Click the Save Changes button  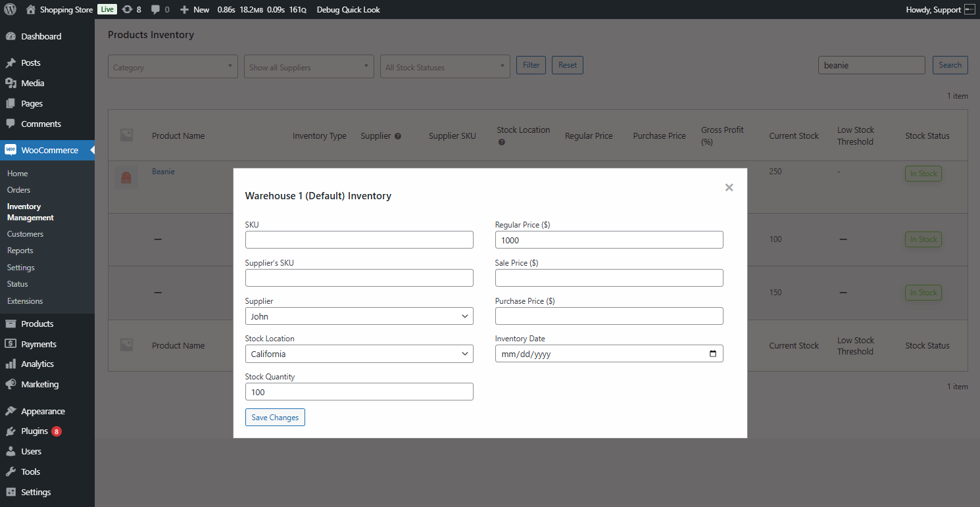pos(275,418)
